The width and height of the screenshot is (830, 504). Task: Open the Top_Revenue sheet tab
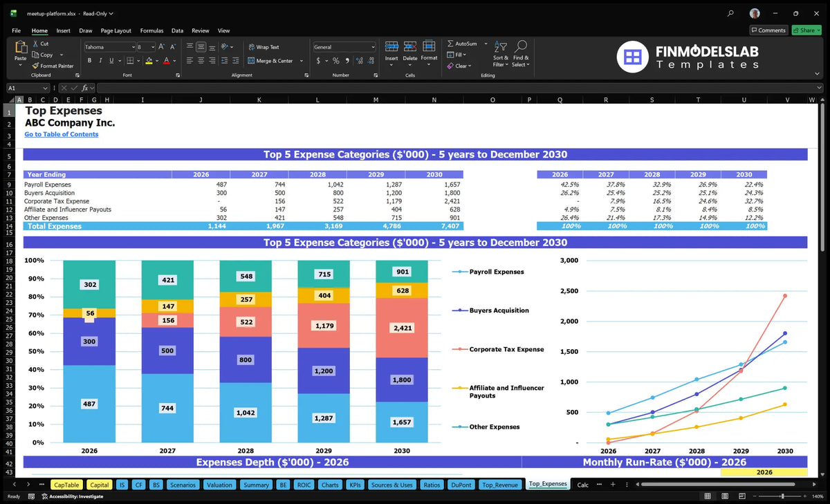point(500,485)
